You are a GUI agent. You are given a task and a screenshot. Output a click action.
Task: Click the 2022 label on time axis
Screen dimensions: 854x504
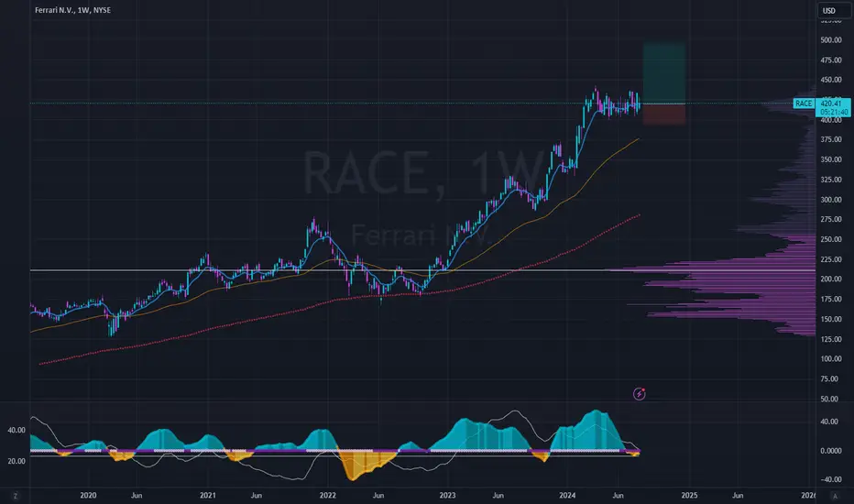pyautogui.click(x=327, y=495)
